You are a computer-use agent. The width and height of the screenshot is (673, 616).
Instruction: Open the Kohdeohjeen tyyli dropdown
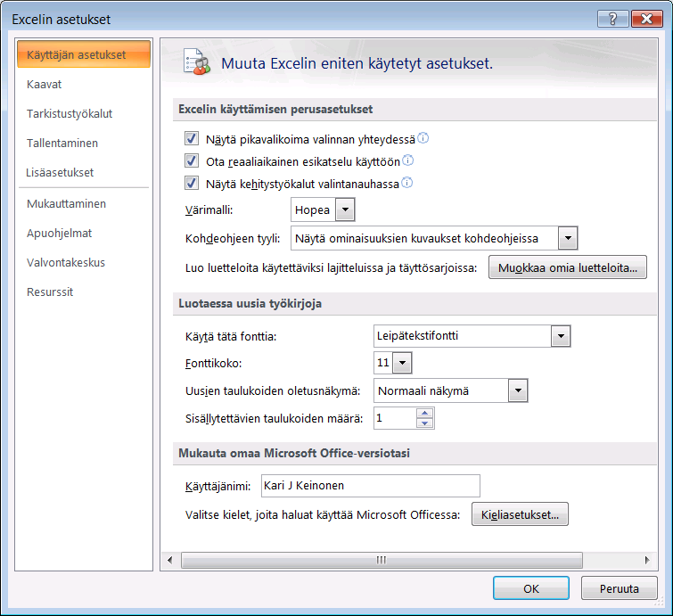pyautogui.click(x=568, y=238)
